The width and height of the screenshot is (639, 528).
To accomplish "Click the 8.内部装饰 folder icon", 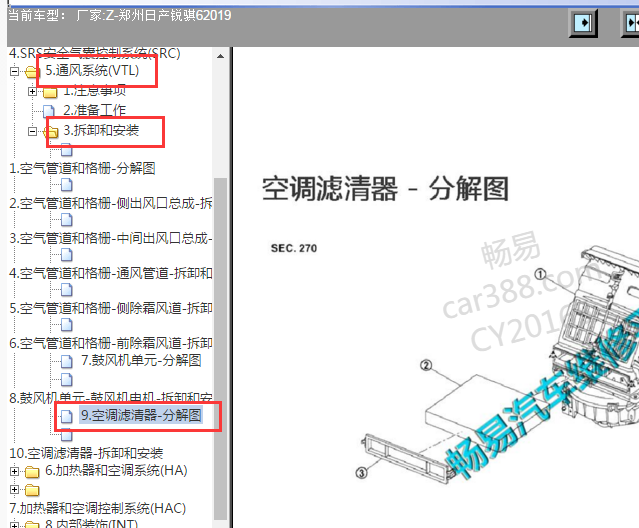I will click(x=32, y=525).
